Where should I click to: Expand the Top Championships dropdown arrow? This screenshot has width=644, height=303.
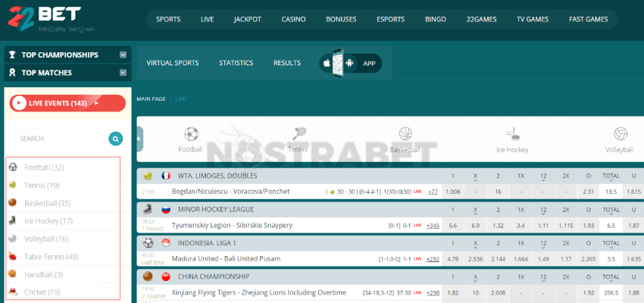coord(123,55)
